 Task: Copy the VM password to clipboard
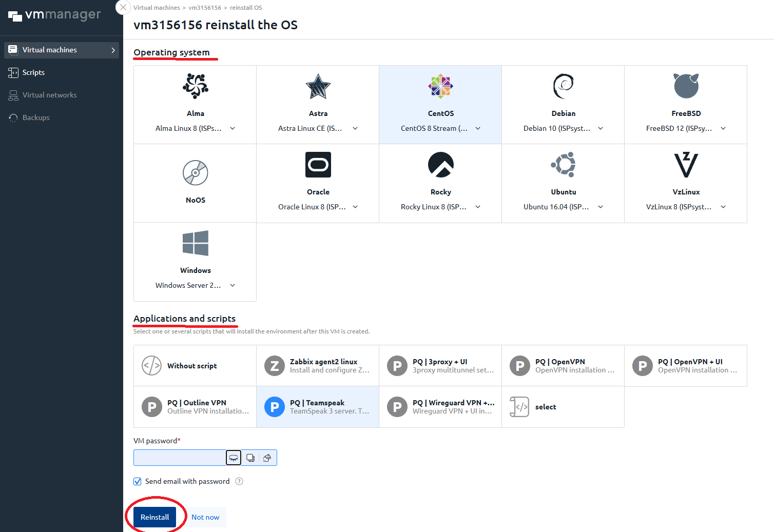click(250, 458)
